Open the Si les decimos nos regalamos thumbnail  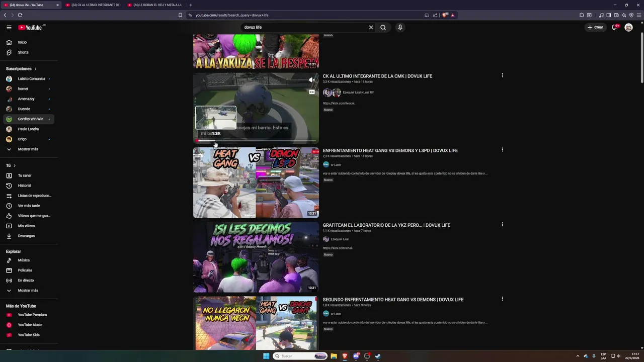pos(256,257)
